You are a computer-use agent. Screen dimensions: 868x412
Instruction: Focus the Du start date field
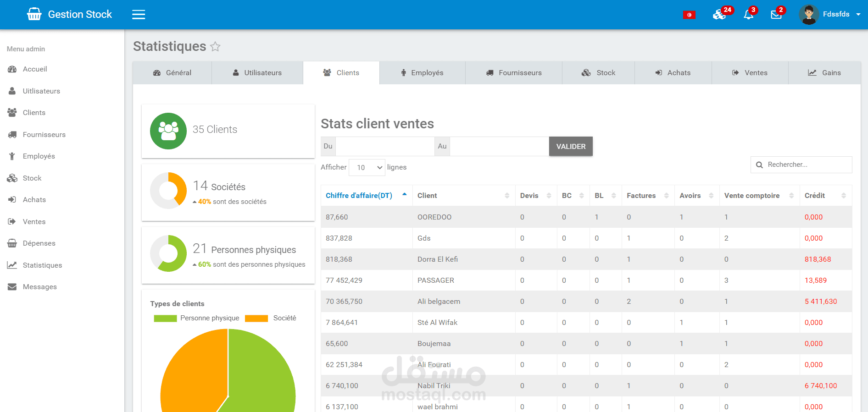click(385, 146)
